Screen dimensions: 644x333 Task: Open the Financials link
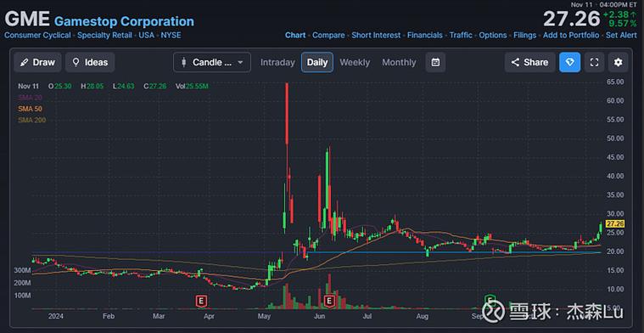pos(425,36)
